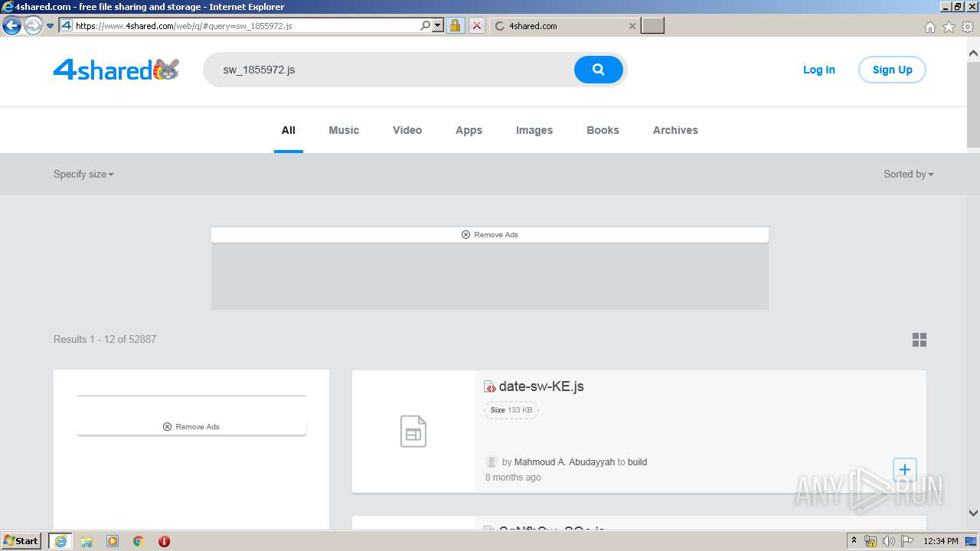Click the 4shared logo

116,70
